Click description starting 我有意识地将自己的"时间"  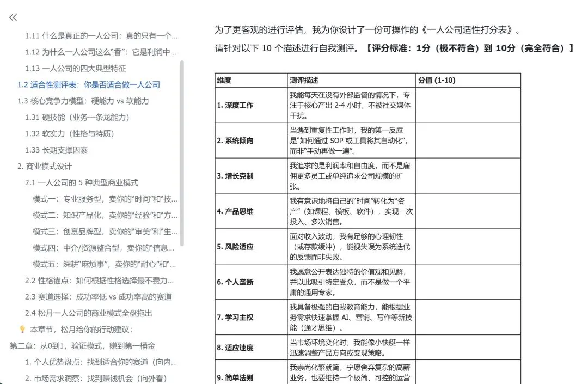pos(351,211)
